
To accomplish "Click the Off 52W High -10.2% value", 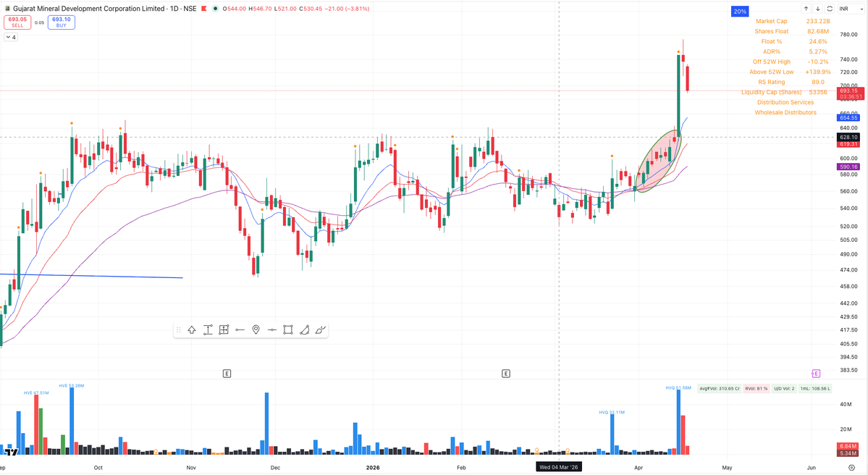I will [817, 62].
